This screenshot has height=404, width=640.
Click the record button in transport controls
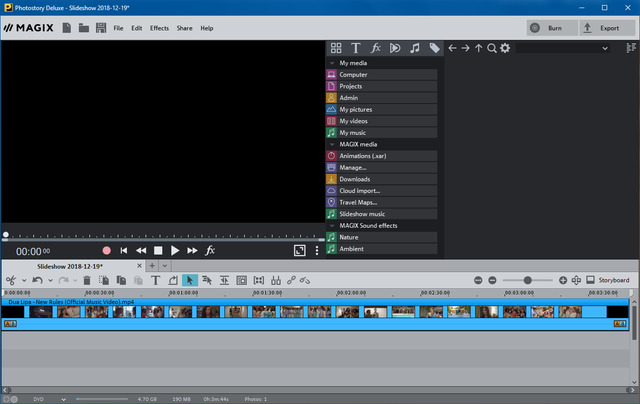106,251
